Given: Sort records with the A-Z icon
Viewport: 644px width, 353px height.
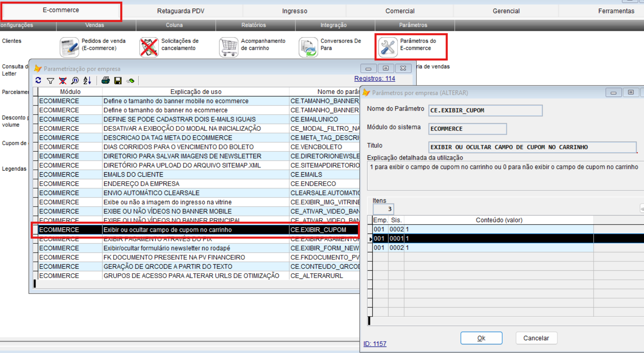Looking at the screenshot, I should [87, 81].
